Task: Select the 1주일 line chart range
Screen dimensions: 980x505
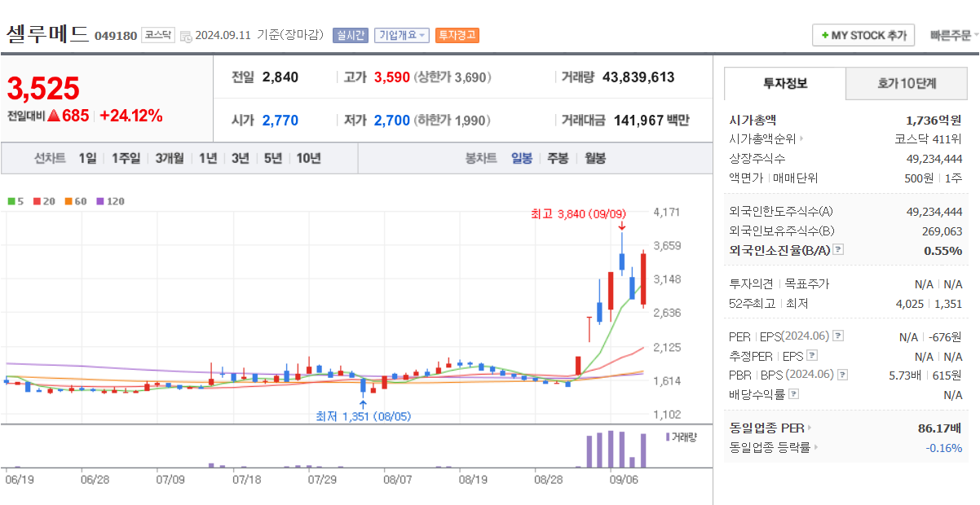Action: click(x=126, y=158)
